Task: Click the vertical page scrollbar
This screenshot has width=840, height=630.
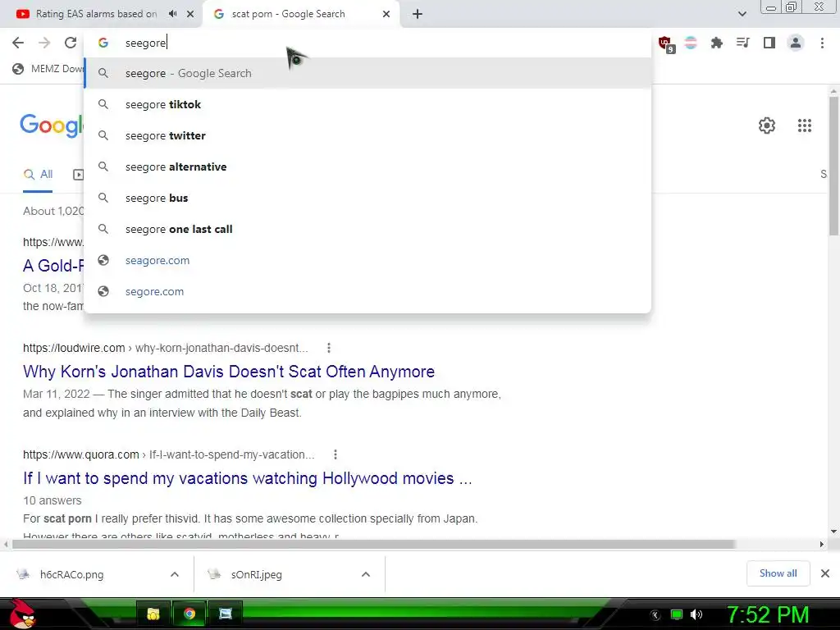Action: click(x=833, y=166)
